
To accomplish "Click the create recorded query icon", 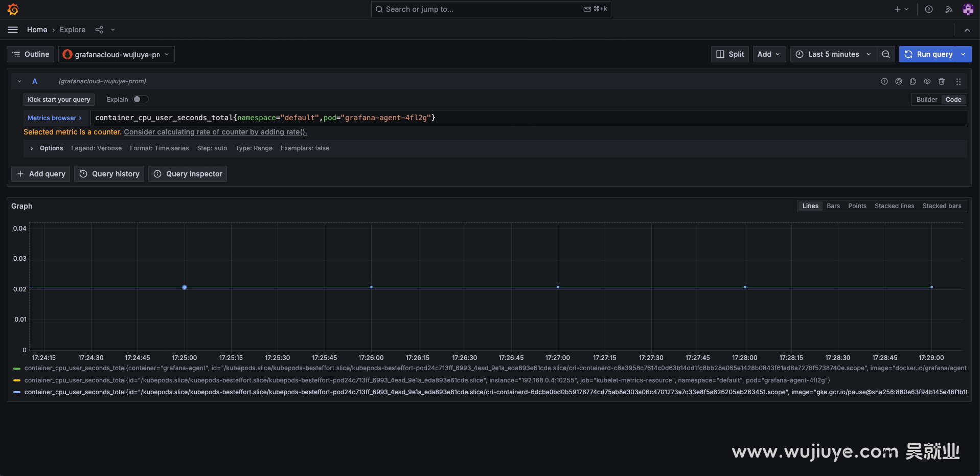I will 898,81.
